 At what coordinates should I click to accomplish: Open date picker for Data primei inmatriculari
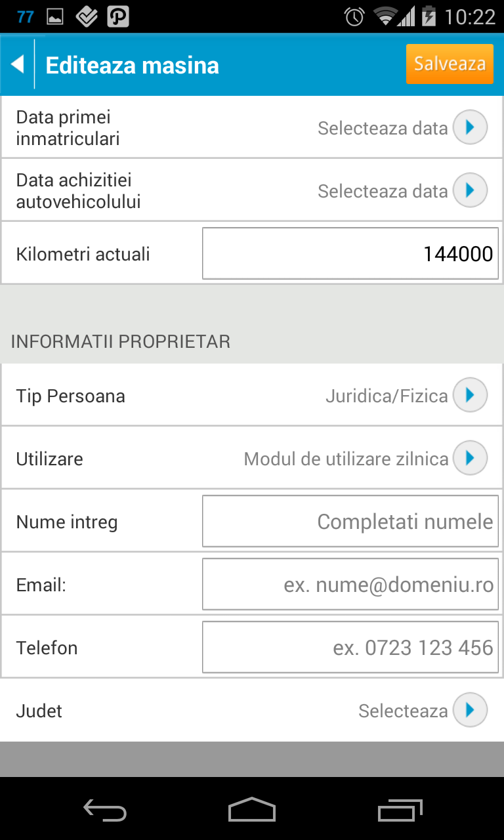click(x=470, y=127)
